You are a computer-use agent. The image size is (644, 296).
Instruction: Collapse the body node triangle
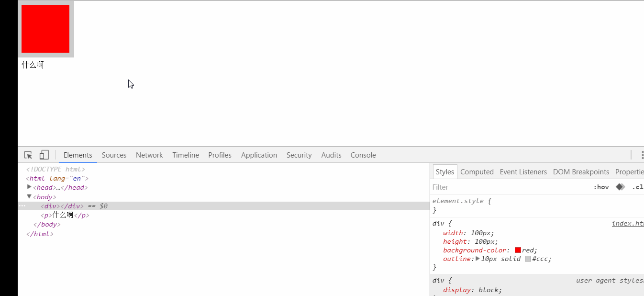coord(29,196)
